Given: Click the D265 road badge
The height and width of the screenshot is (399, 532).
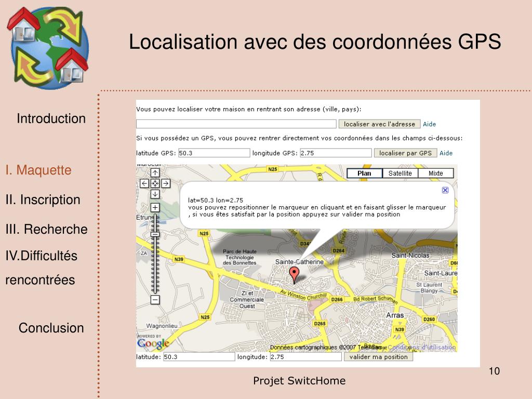Looking at the screenshot, I should click(320, 324).
